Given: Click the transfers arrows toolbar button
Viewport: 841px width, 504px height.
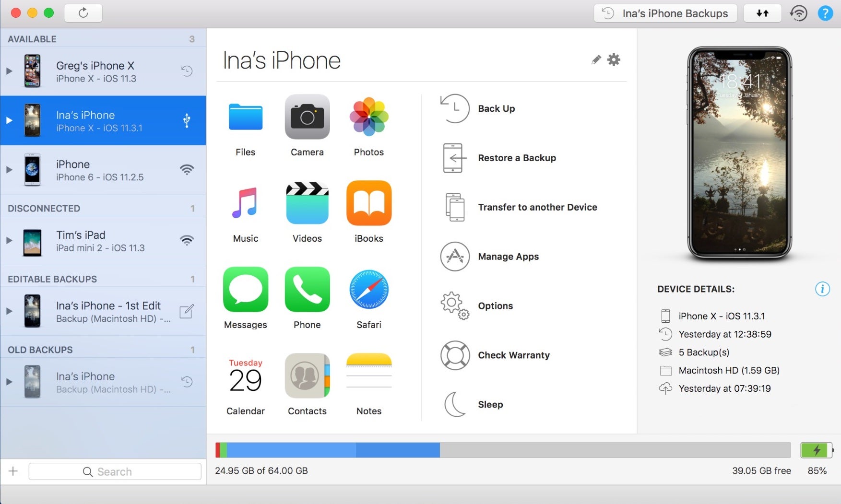Looking at the screenshot, I should pos(762,13).
